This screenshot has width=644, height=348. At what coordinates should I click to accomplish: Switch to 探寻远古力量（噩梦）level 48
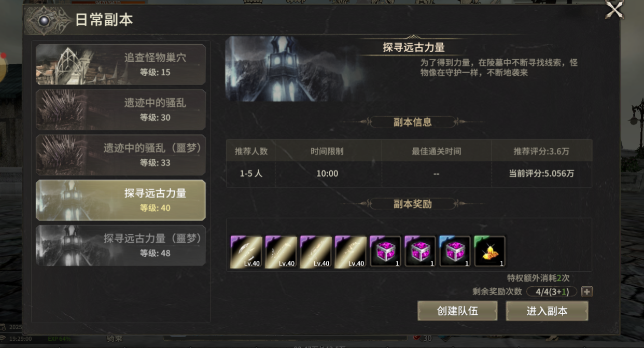pyautogui.click(x=120, y=245)
